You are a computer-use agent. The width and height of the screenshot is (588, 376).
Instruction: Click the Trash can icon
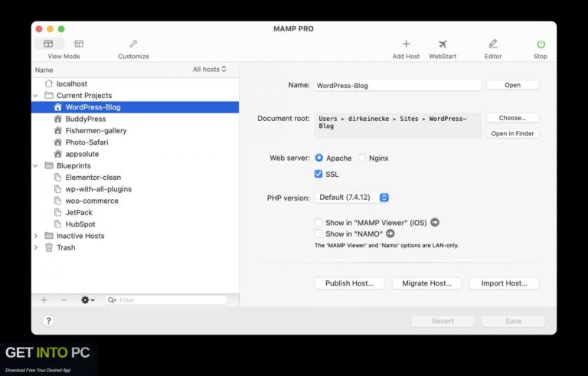tap(49, 247)
